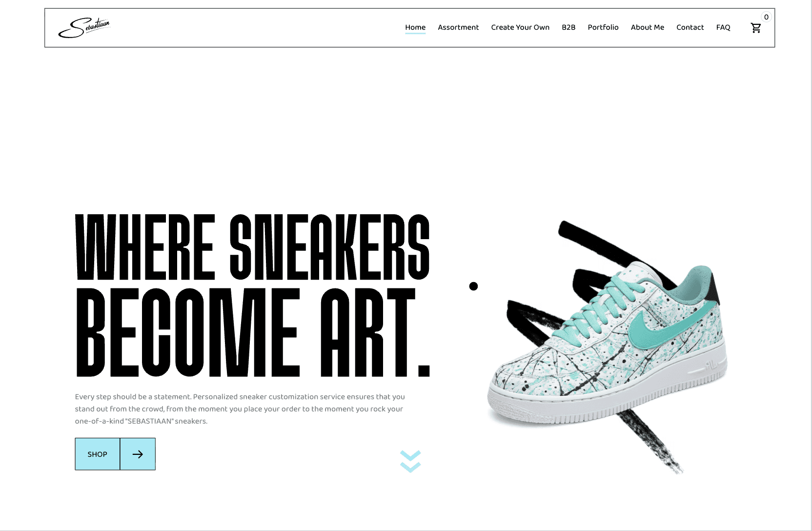812x531 pixels.
Task: Select the B2B navigation link
Action: pyautogui.click(x=568, y=27)
